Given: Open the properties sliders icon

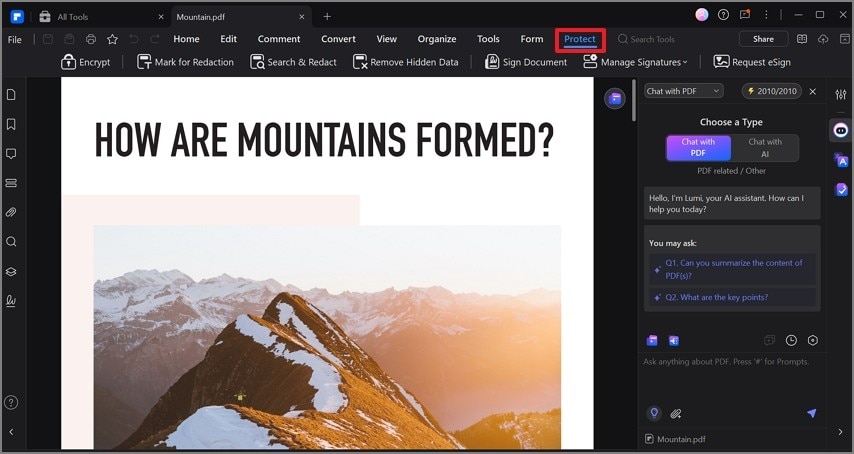Looking at the screenshot, I should (841, 95).
